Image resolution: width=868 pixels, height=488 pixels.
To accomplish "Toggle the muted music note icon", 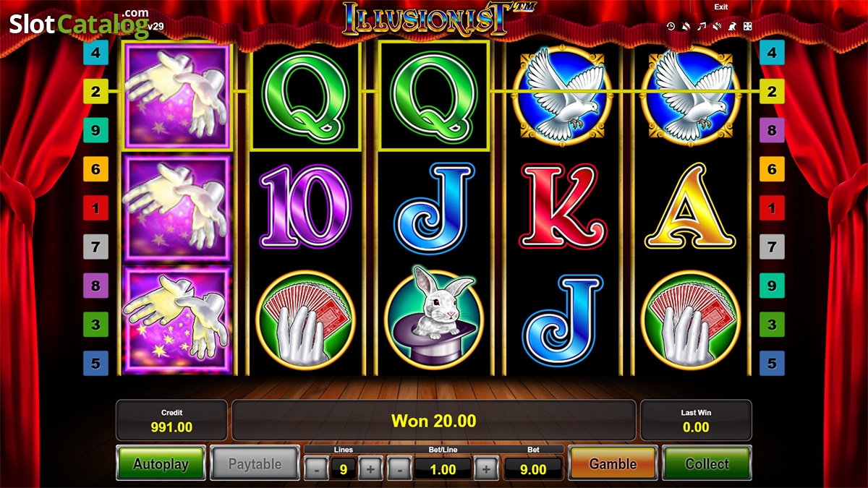I will [701, 27].
